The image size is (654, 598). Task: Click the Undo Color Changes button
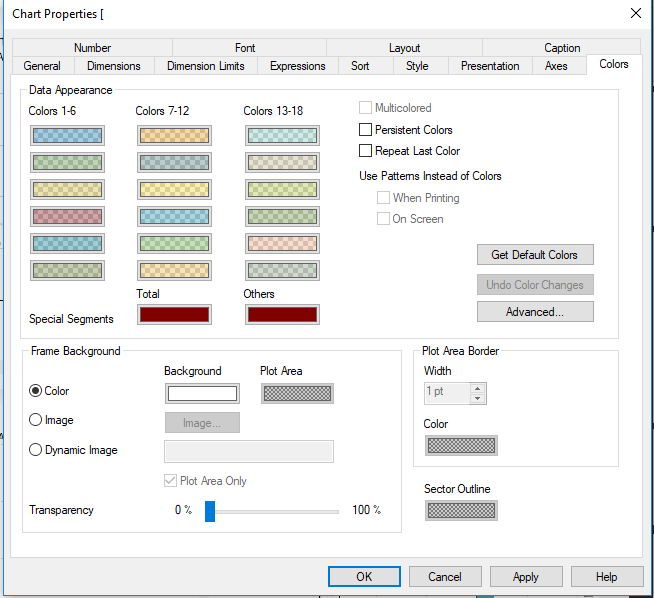(x=535, y=285)
